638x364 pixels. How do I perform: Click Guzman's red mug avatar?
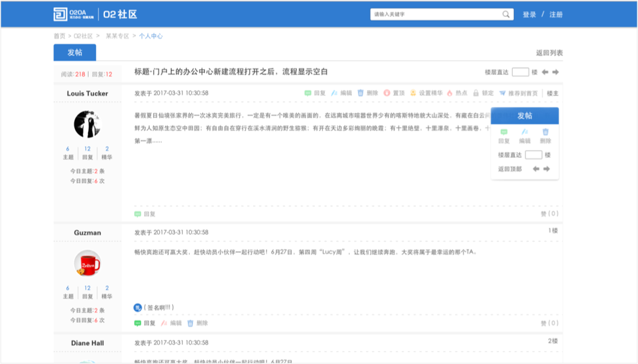click(x=87, y=263)
